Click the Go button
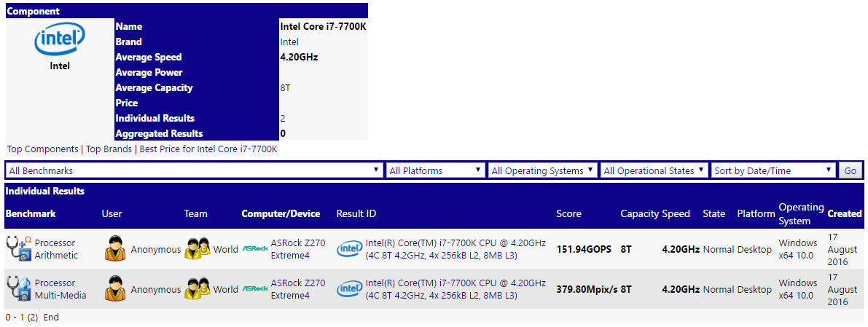Viewport: 868px width, 327px height. [851, 170]
